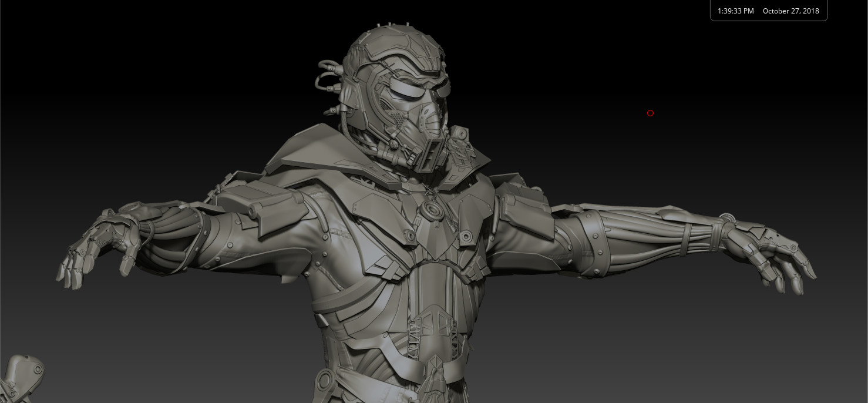Click the 1:39:33 PM time text
The image size is (868, 403).
736,11
